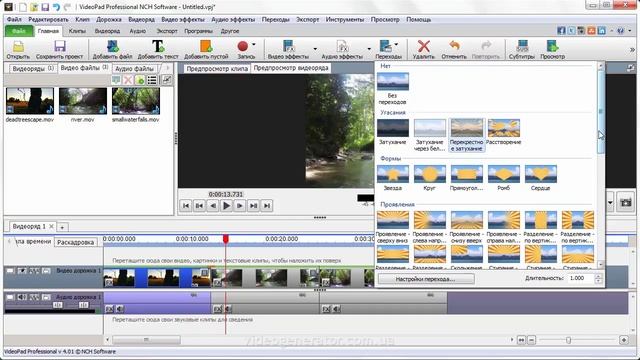Open the Редактировать menu
This screenshot has width=640, height=360.
tap(48, 19)
